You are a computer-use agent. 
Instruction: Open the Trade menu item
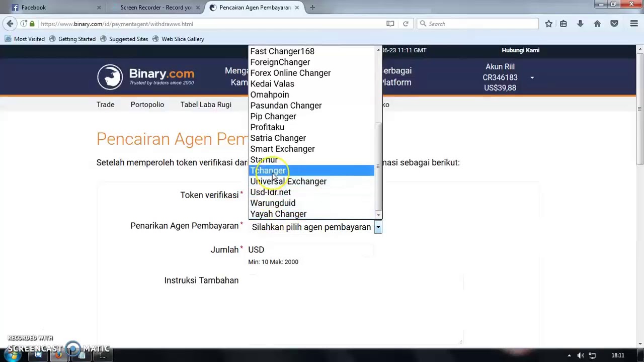(x=106, y=105)
